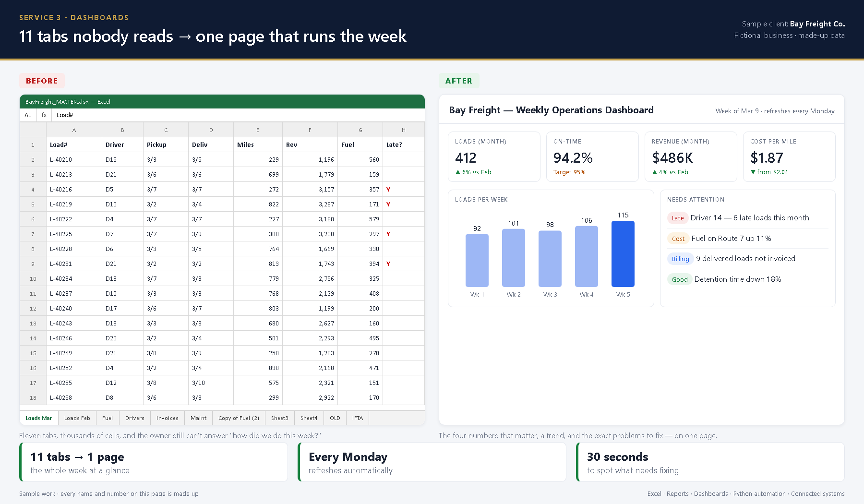864x504 pixels.
Task: Click the Billing tag
Action: [680, 259]
